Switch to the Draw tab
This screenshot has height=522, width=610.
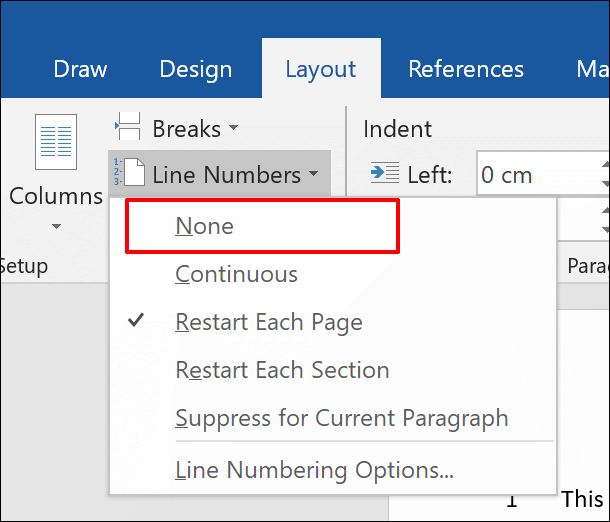pos(80,69)
